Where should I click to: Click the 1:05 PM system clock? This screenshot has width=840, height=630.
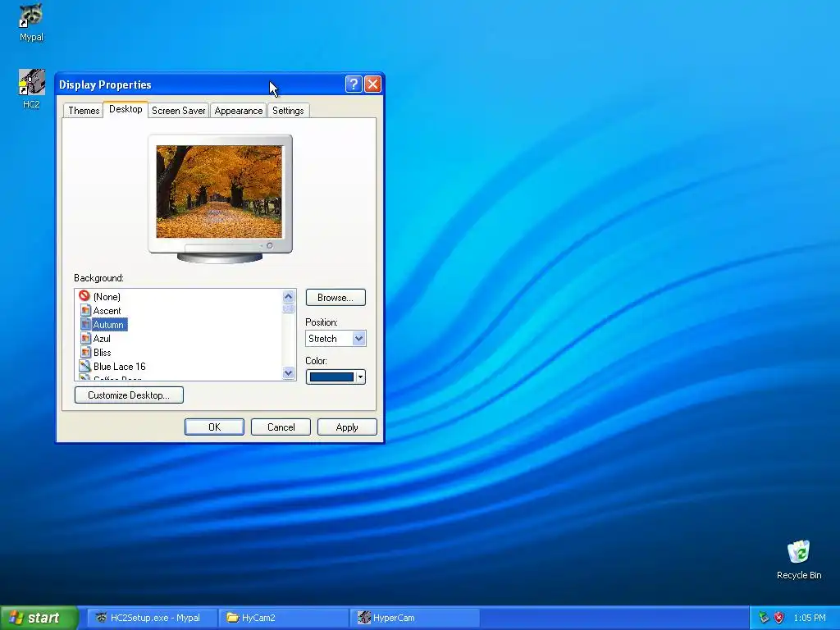810,618
